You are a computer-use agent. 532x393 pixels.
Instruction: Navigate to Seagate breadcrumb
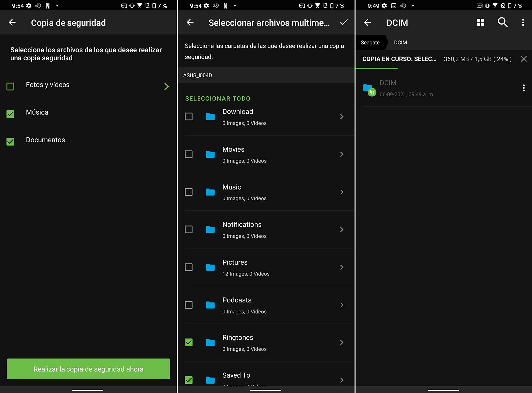point(370,43)
